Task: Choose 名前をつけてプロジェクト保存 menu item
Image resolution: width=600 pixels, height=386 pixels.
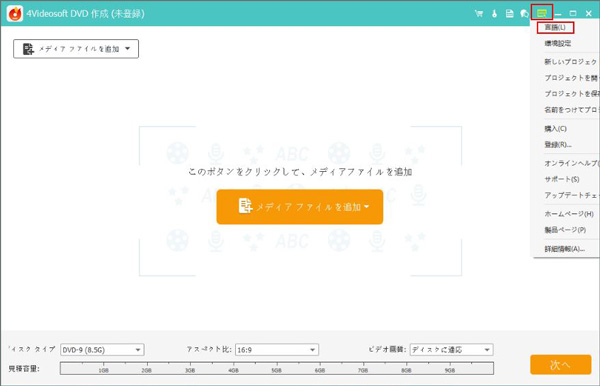Action: pyautogui.click(x=571, y=110)
